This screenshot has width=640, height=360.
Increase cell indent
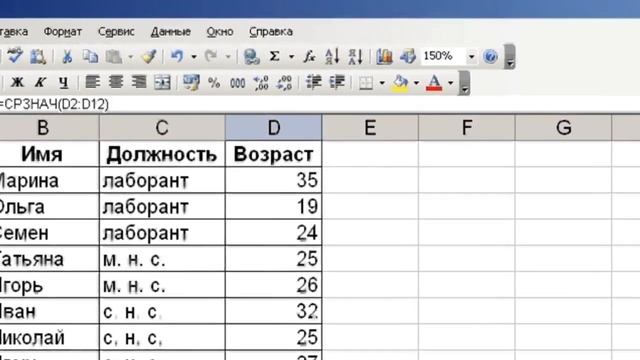pos(337,82)
